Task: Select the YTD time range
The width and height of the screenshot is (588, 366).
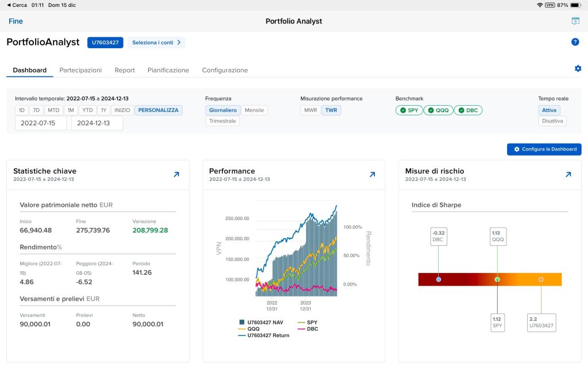Action: coord(87,110)
